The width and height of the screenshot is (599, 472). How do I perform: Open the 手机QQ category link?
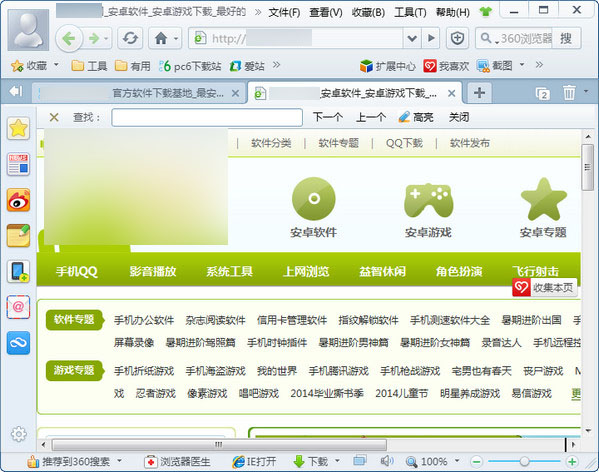(x=77, y=272)
